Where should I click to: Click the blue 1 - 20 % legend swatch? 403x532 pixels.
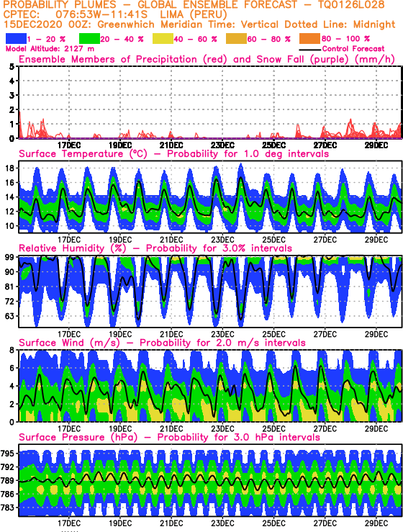[17, 39]
